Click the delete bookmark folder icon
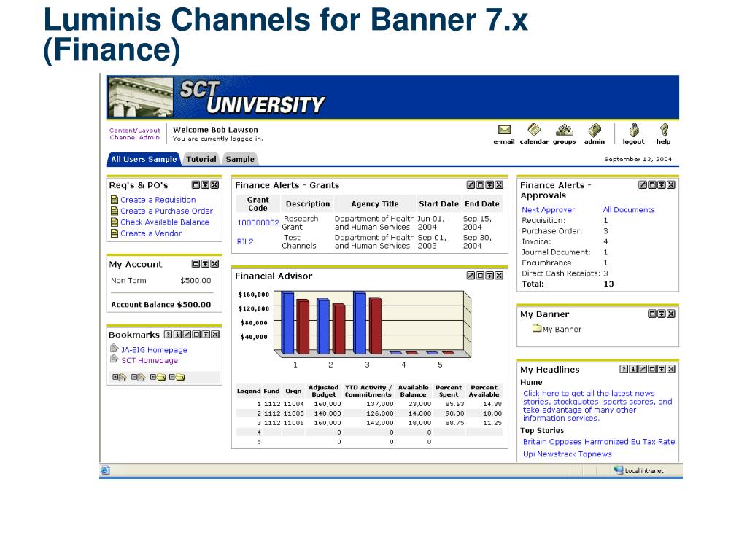This screenshot has width=747, height=560. [177, 377]
